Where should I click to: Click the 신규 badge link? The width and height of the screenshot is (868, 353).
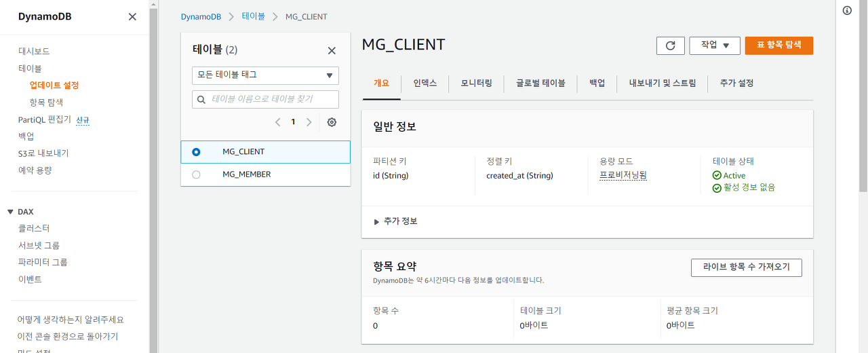tap(83, 120)
